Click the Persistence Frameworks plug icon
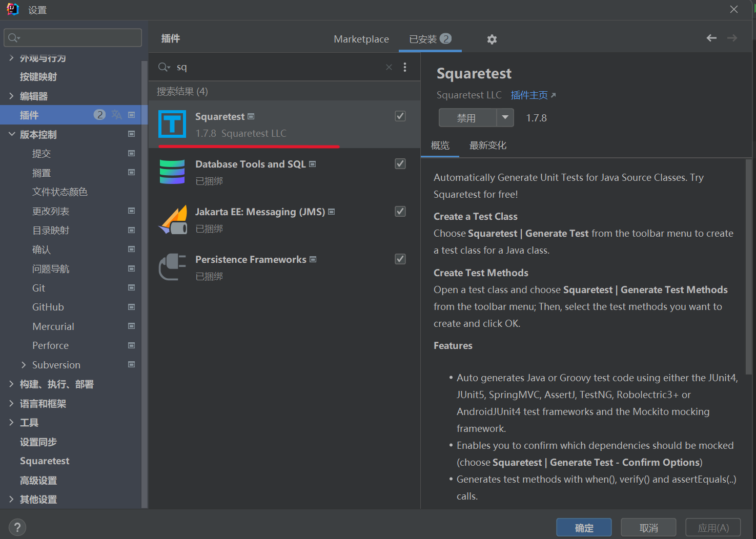Viewport: 756px width, 539px height. click(172, 267)
